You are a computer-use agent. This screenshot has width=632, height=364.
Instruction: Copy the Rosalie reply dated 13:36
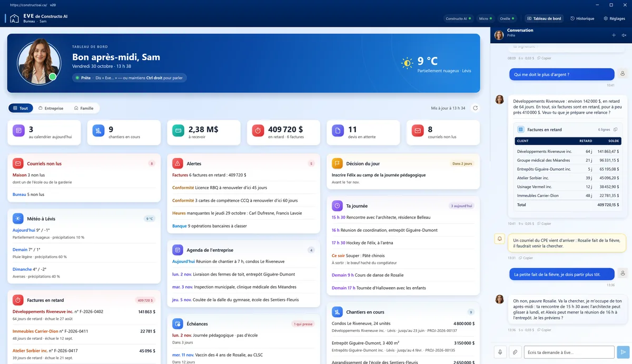click(544, 330)
